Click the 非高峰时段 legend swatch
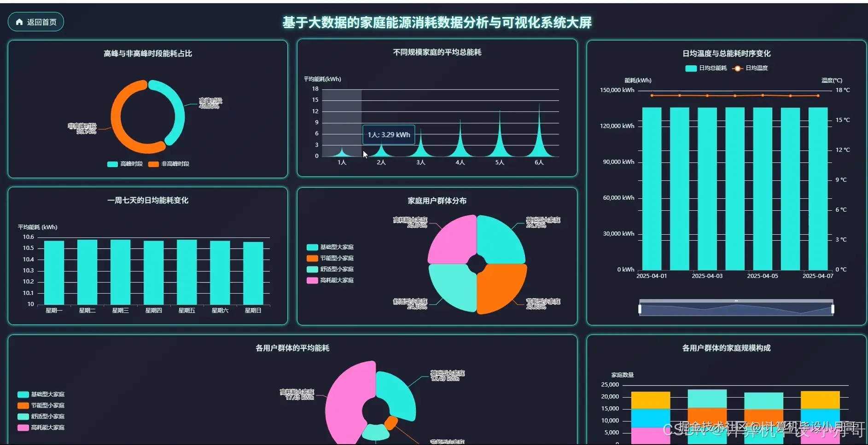 click(x=153, y=163)
